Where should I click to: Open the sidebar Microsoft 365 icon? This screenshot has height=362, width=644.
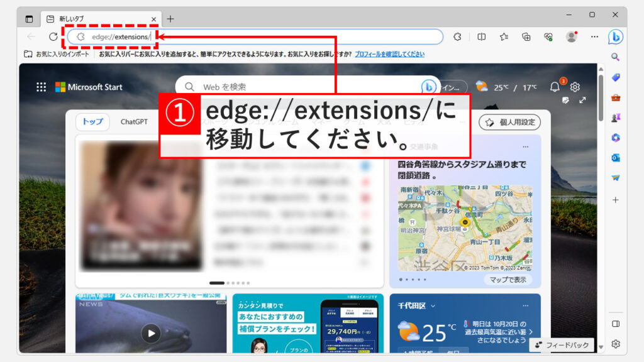click(x=615, y=138)
